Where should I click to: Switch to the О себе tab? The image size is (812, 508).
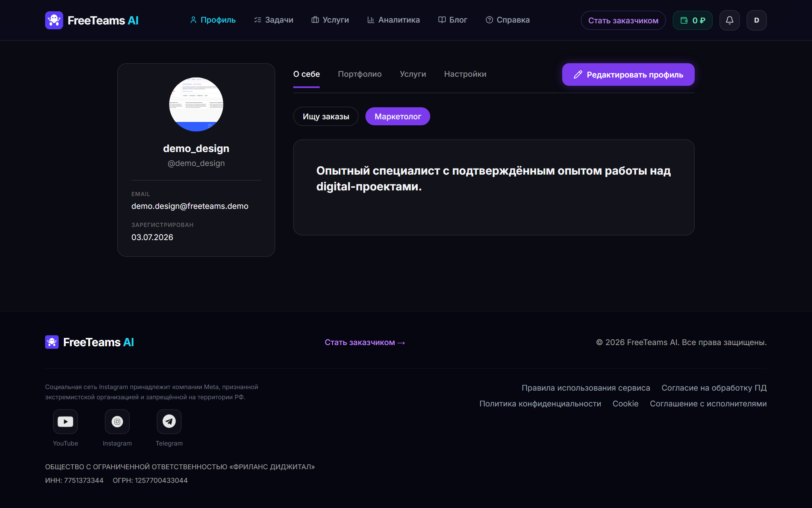306,74
